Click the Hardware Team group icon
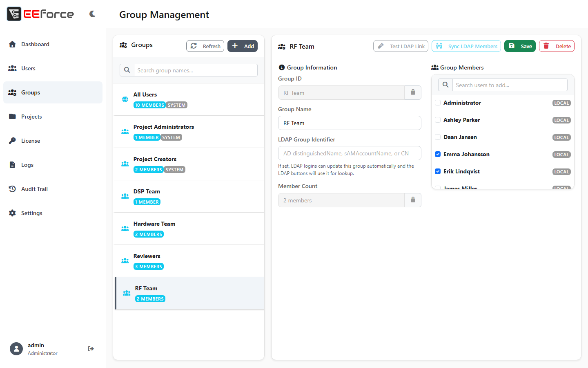 click(125, 229)
